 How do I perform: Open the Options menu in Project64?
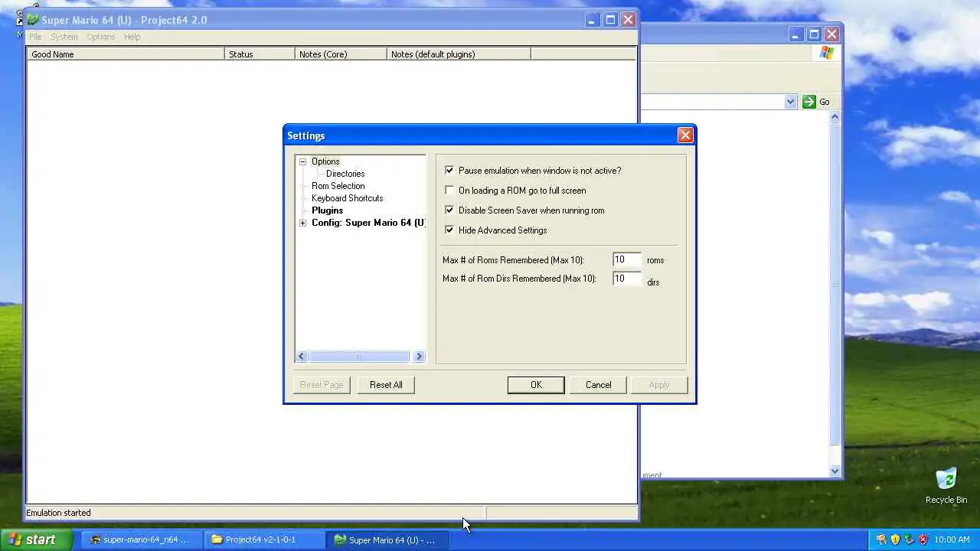pos(100,37)
